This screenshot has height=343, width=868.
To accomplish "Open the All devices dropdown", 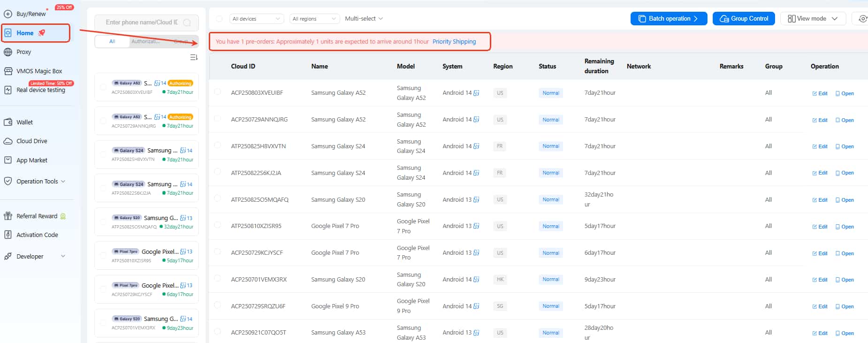I will click(257, 19).
